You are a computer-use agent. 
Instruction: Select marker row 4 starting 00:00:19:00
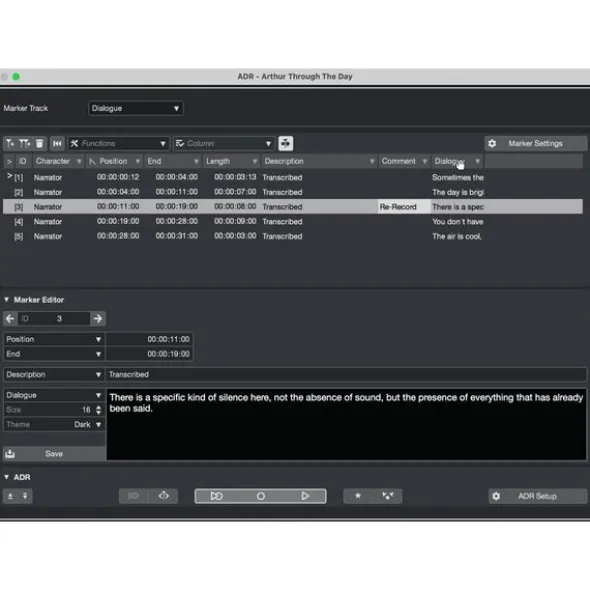pyautogui.click(x=293, y=222)
